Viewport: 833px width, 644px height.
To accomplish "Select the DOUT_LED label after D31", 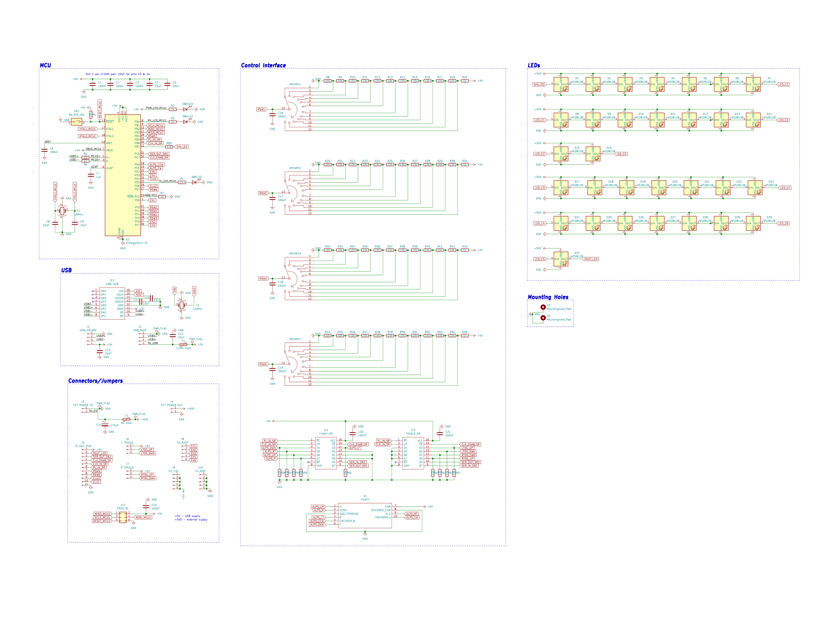I will pyautogui.click(x=591, y=259).
